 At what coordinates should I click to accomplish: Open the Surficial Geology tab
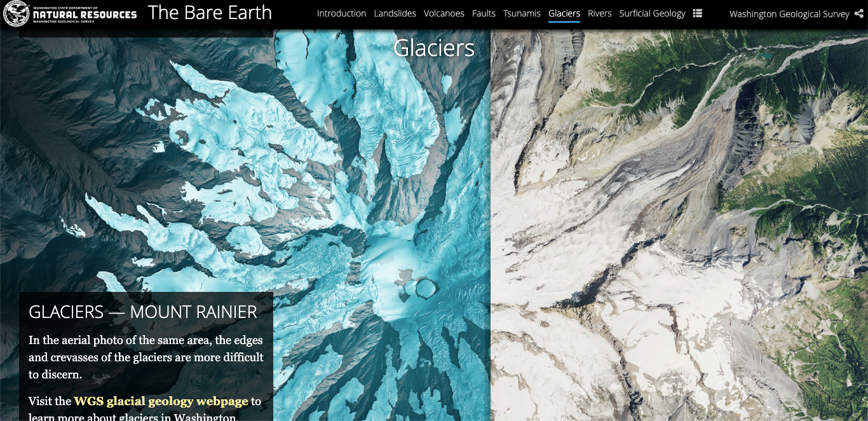point(652,13)
